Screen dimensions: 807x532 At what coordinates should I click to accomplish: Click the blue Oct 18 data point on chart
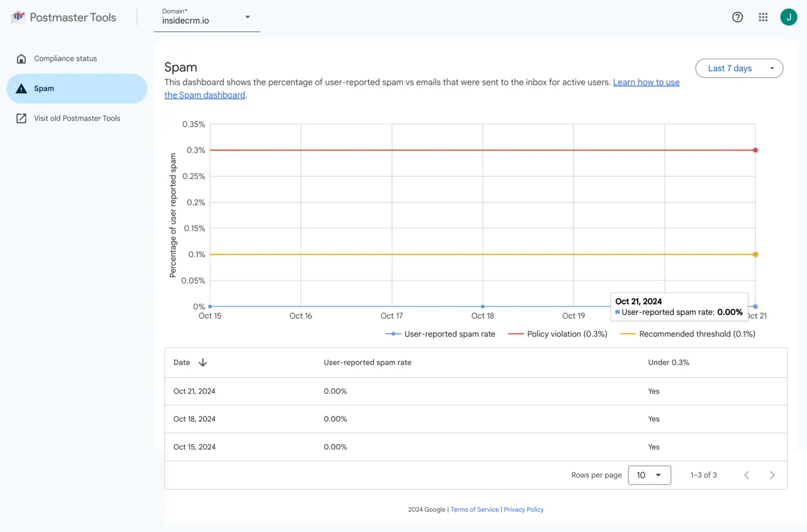coord(483,307)
